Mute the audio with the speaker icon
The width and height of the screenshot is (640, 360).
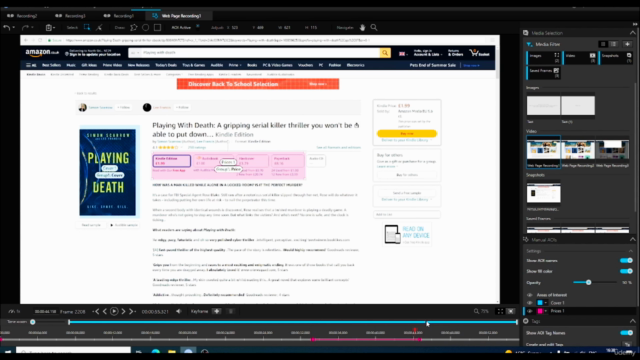178,311
